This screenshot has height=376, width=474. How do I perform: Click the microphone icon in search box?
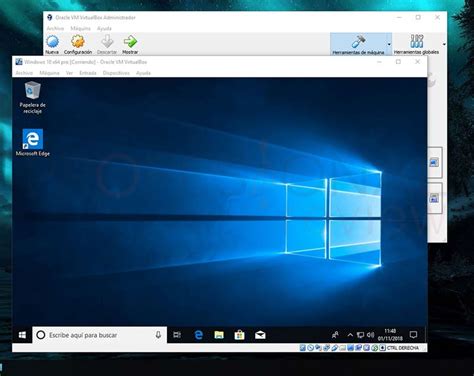point(158,335)
